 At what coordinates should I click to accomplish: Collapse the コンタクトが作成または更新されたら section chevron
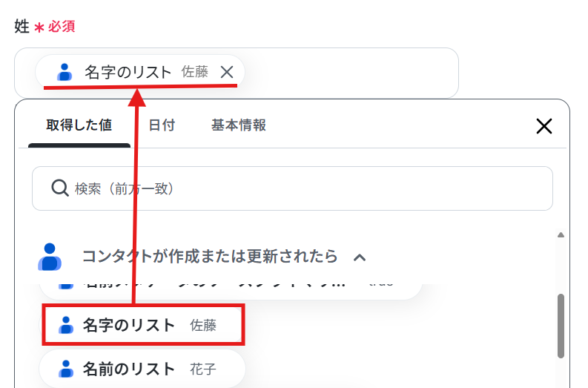click(x=360, y=257)
